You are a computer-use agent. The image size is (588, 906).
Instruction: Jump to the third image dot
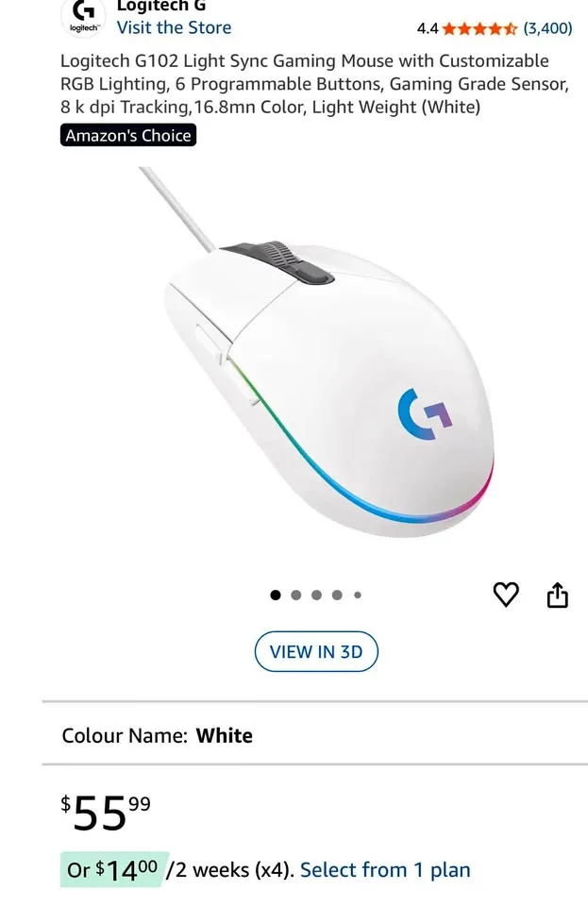pos(316,595)
